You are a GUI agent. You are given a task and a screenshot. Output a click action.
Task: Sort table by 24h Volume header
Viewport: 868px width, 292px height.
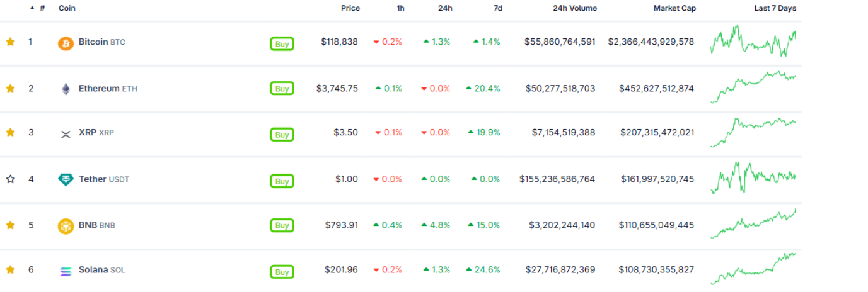(574, 8)
